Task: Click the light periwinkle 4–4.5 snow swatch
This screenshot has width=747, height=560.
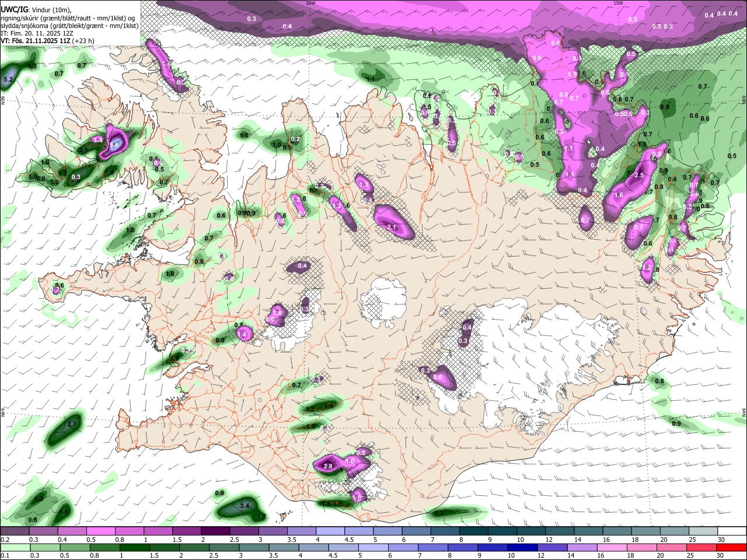Action: [x=330, y=531]
